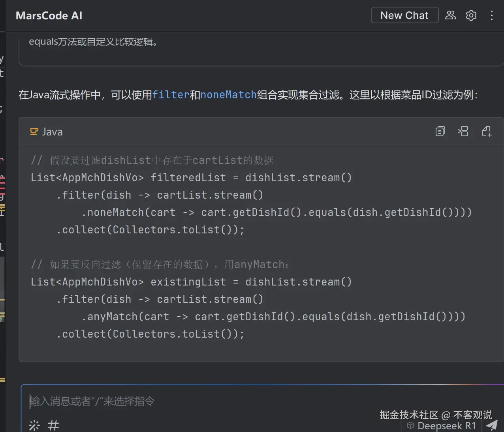Send the message with the paper plane icon
The image size is (504, 432).
point(491,425)
